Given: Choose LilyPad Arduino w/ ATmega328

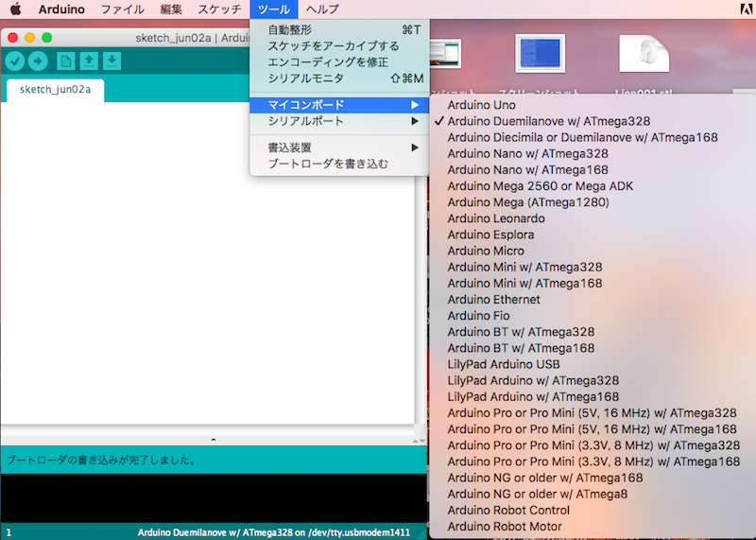Looking at the screenshot, I should 593,380.
